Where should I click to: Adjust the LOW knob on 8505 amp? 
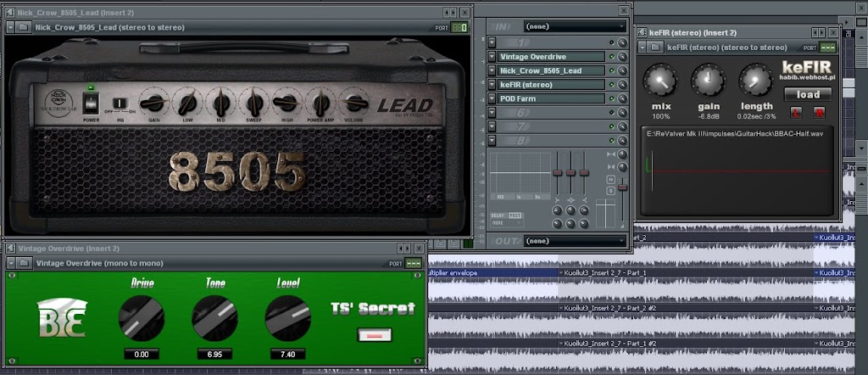[187, 103]
